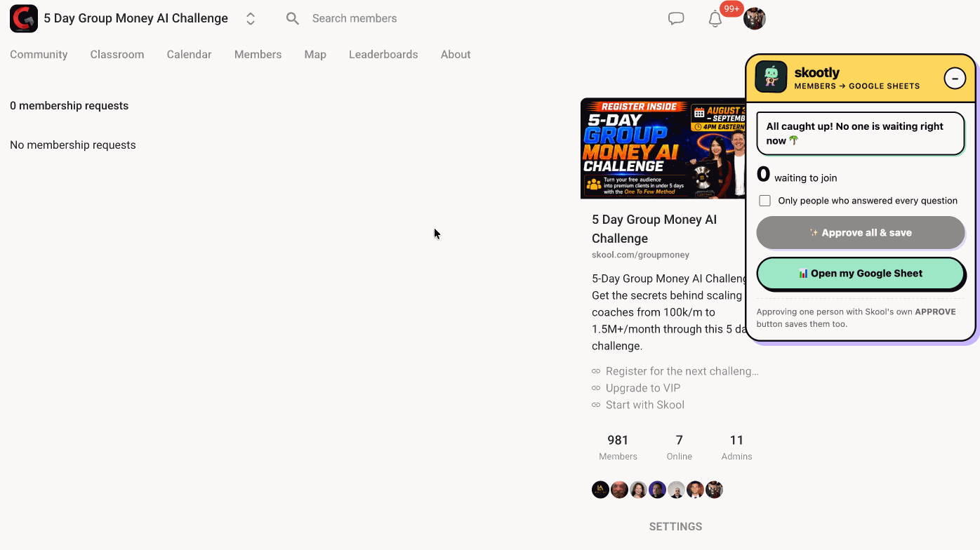Image resolution: width=980 pixels, height=550 pixels.
Task: Click the first member avatar with LA logo
Action: click(x=600, y=490)
